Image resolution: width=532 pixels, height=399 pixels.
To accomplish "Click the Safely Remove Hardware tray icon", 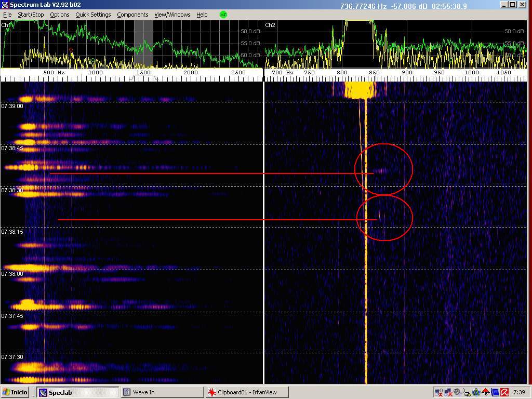I will tap(467, 392).
